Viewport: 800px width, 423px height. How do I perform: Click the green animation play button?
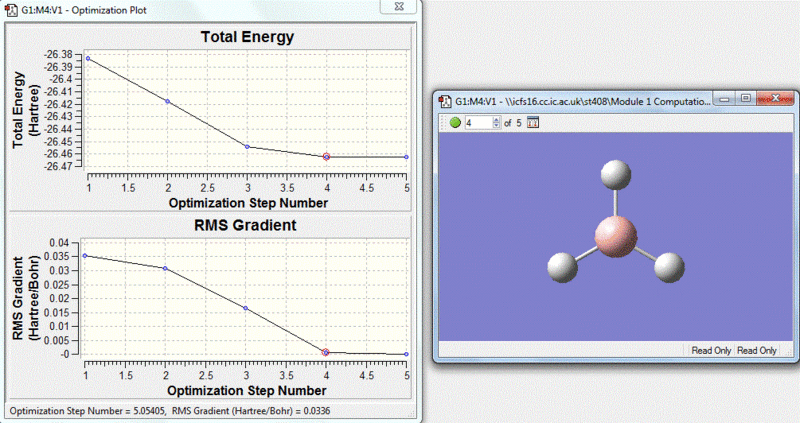(x=455, y=123)
